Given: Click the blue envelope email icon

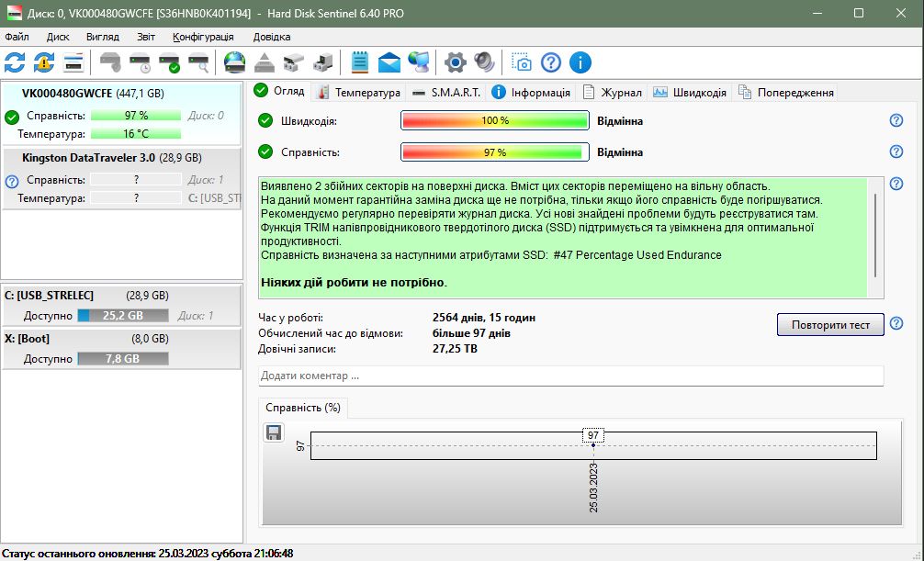Looking at the screenshot, I should tap(389, 62).
